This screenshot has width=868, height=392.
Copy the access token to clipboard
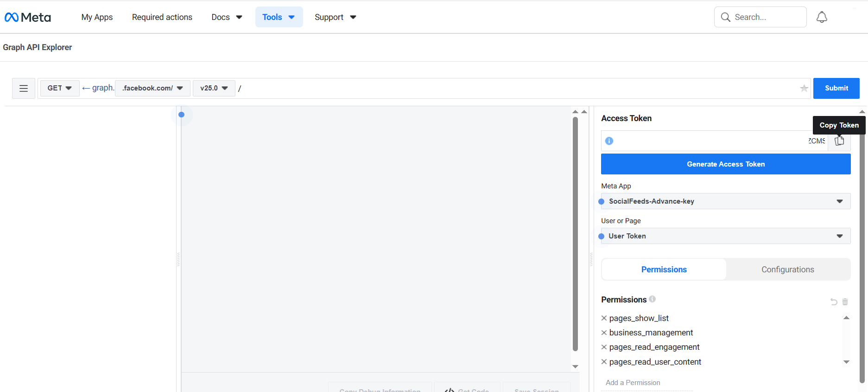[839, 141]
